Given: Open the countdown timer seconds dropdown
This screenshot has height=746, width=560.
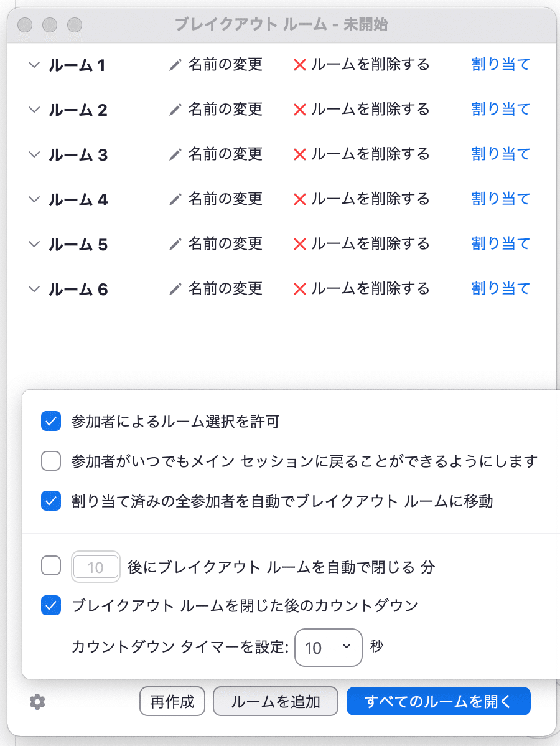Looking at the screenshot, I should click(x=329, y=648).
